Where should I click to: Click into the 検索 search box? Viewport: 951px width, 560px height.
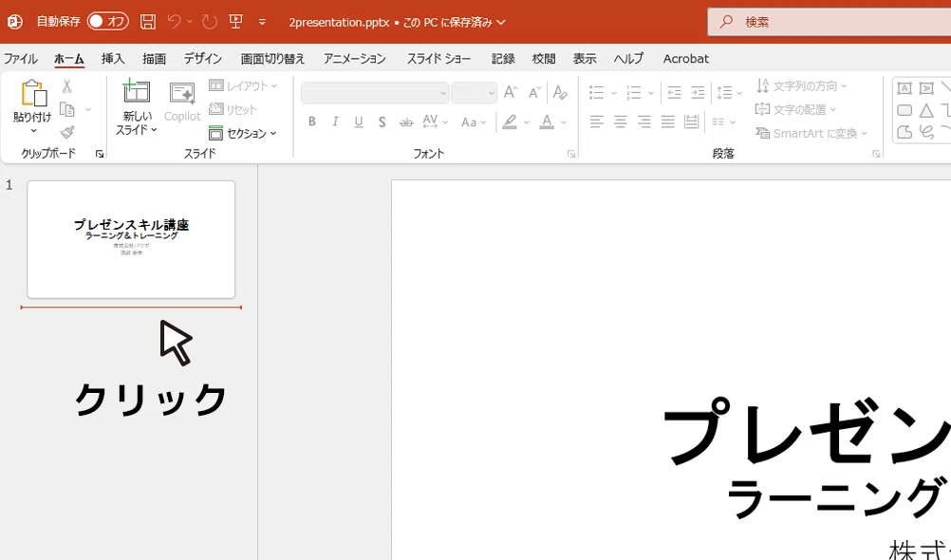click(830, 22)
